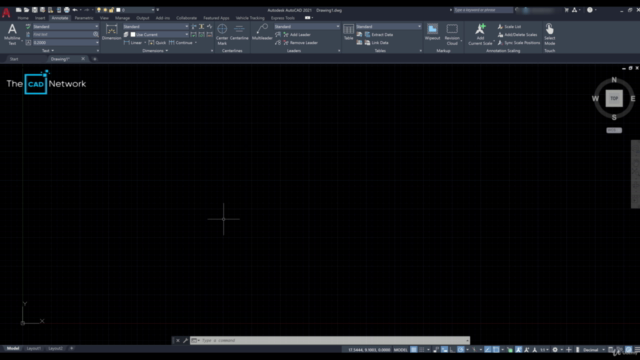Click the shopping cart icon in title bar
640x360 pixels.
(566, 10)
